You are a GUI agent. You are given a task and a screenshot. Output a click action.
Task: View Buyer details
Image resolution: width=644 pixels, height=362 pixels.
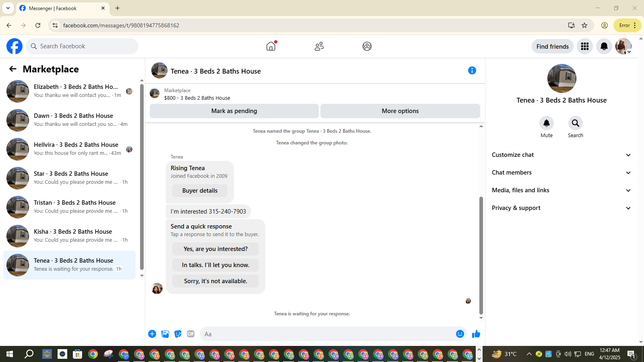[x=200, y=191]
